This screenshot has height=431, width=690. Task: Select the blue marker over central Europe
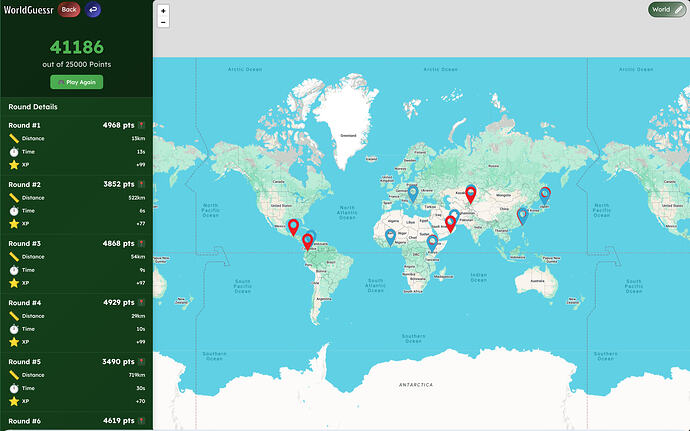point(413,194)
